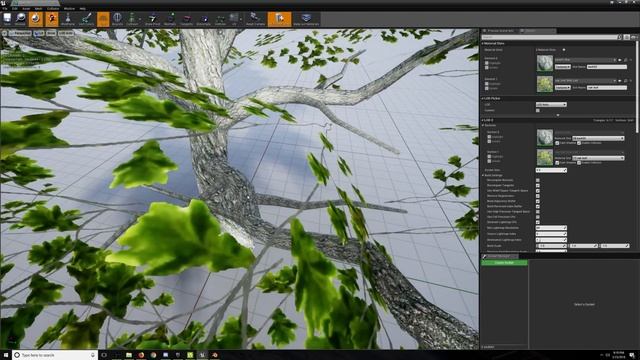This screenshot has width=640, height=360.
Task: Open the Windows Start menu
Action: pyautogui.click(x=6, y=355)
